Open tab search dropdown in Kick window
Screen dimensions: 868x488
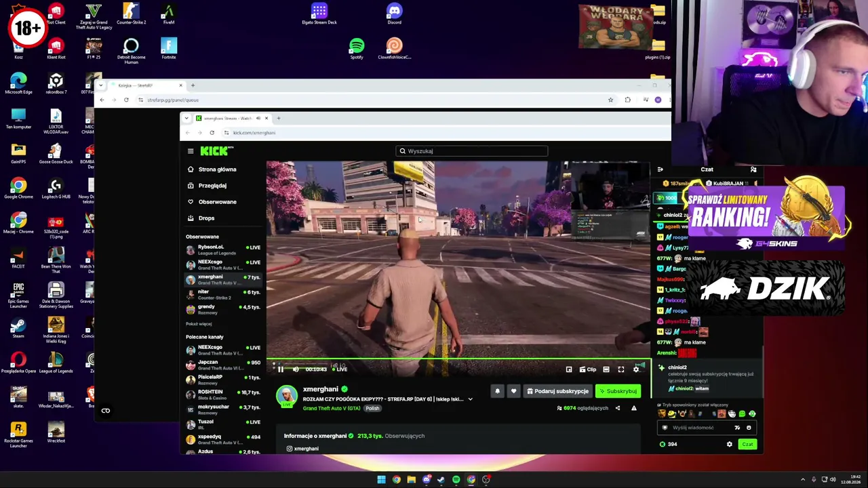click(186, 119)
